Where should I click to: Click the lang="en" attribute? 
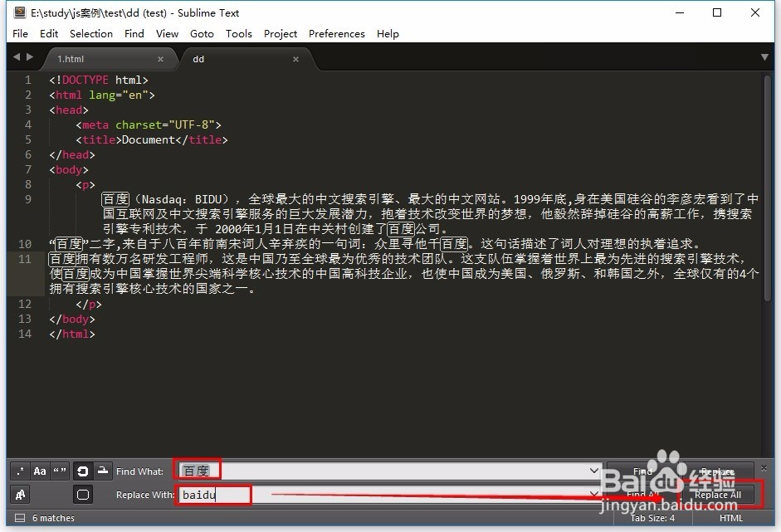tap(119, 95)
